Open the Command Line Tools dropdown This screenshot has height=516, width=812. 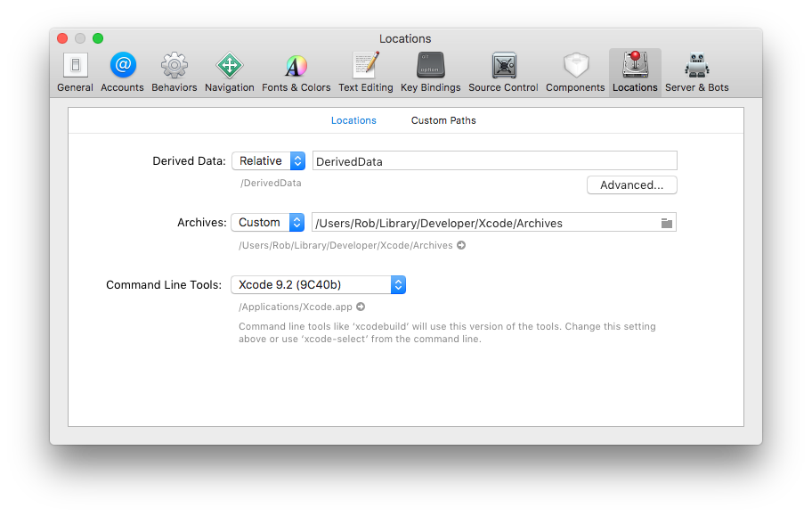(318, 284)
